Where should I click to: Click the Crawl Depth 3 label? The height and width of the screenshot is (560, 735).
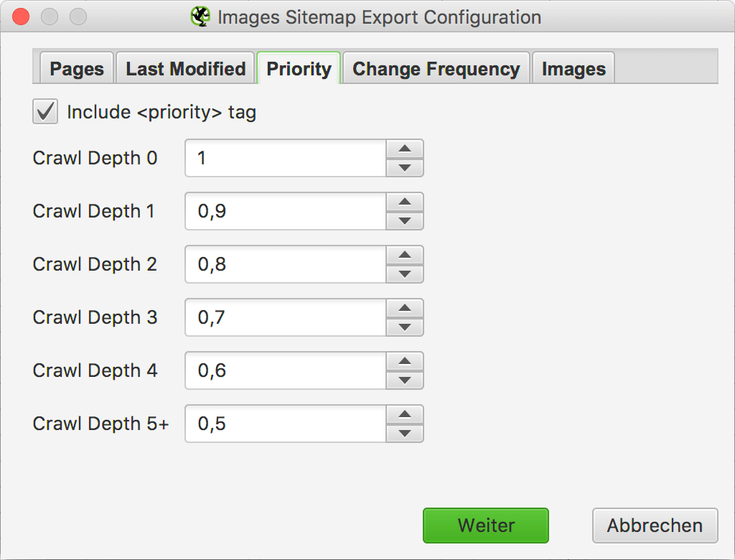coord(95,317)
